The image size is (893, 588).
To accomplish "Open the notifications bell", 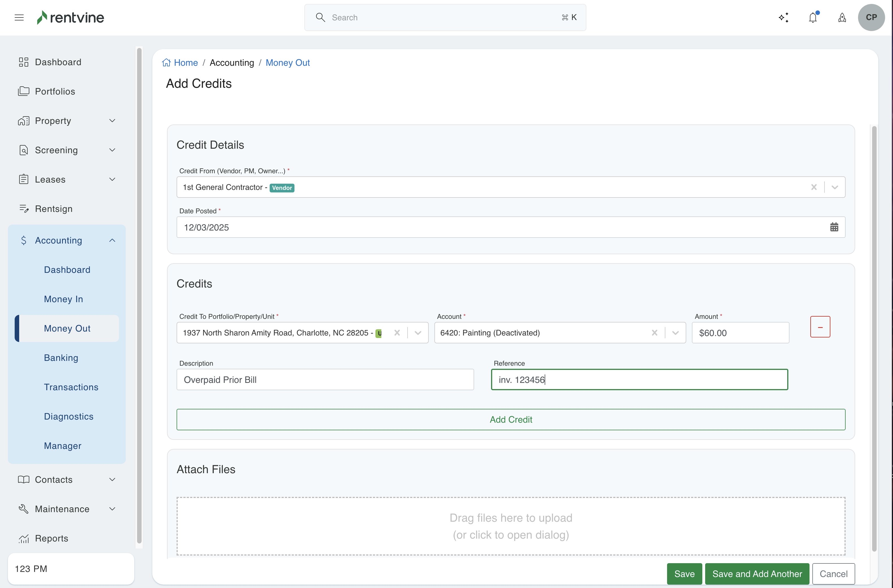I will pyautogui.click(x=813, y=17).
